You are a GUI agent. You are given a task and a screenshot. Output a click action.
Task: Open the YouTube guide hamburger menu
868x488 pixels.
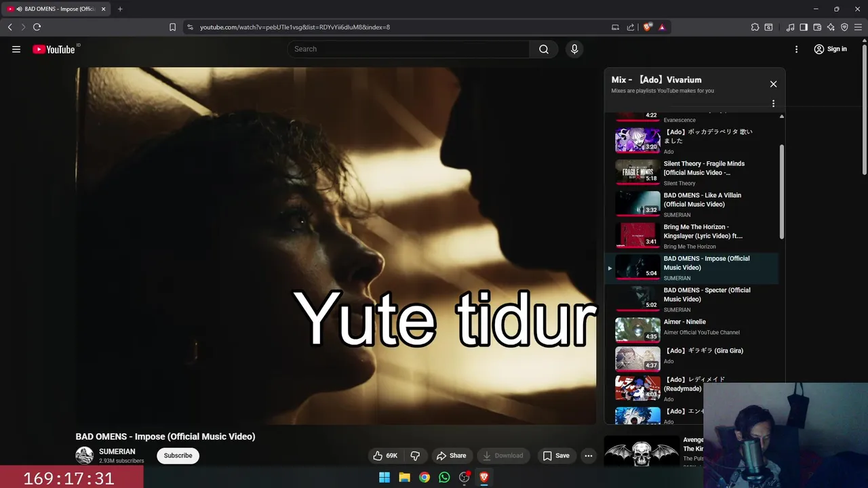point(16,49)
